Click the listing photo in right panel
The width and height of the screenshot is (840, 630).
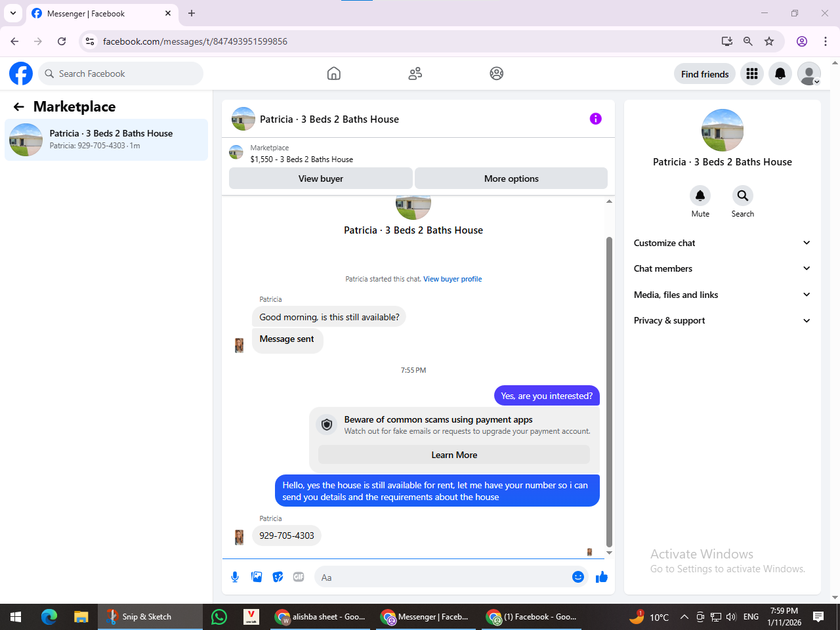723,130
